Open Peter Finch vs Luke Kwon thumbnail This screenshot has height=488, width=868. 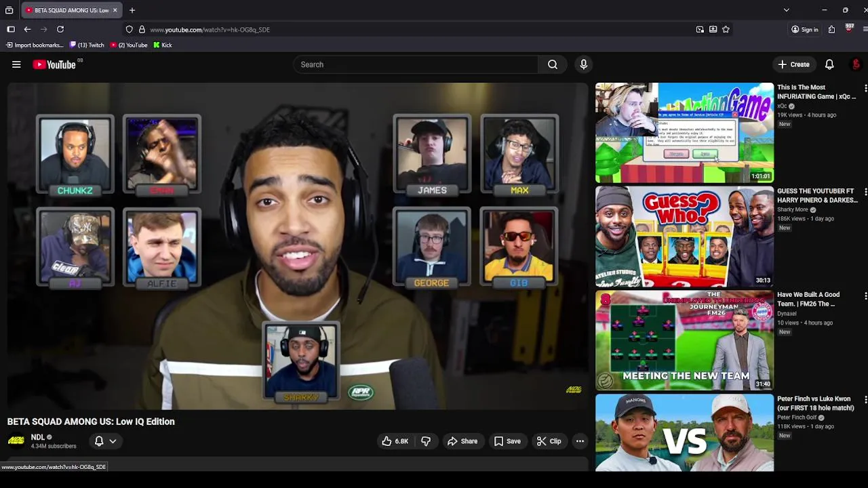[x=684, y=433]
